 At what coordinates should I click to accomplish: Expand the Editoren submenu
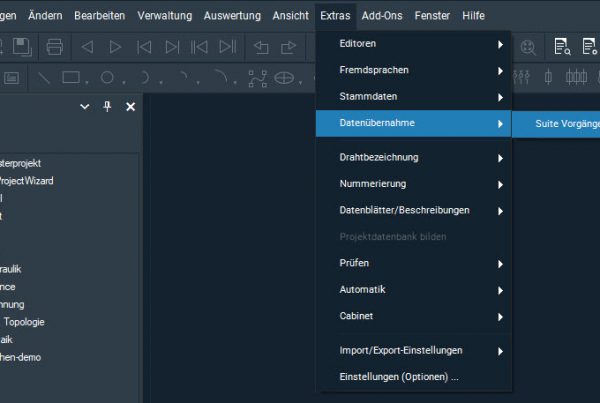coord(414,44)
